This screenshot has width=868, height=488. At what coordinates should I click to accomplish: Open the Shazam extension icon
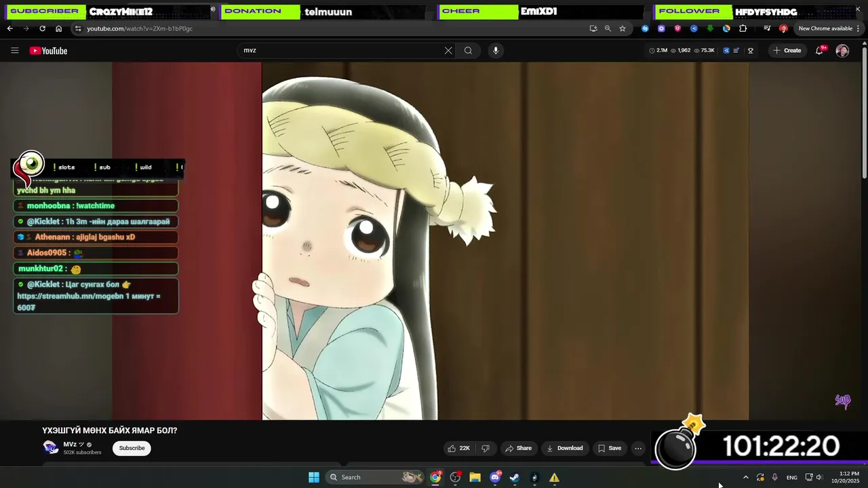645,28
